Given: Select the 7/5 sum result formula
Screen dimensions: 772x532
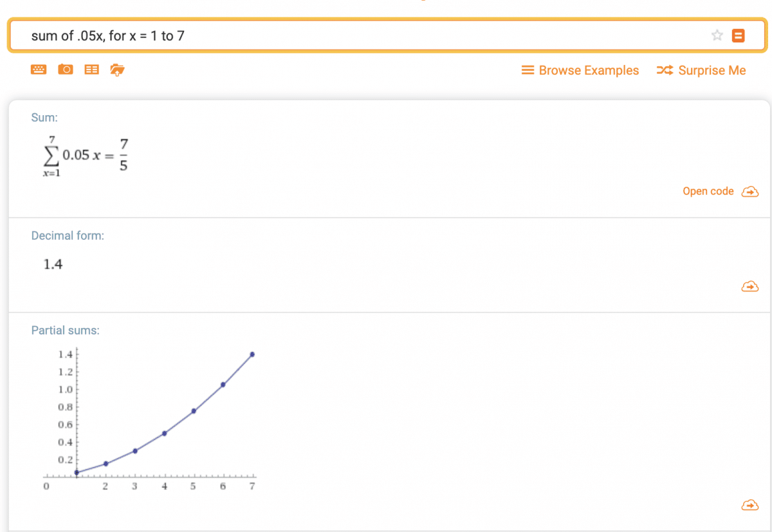Looking at the screenshot, I should pyautogui.click(x=82, y=155).
